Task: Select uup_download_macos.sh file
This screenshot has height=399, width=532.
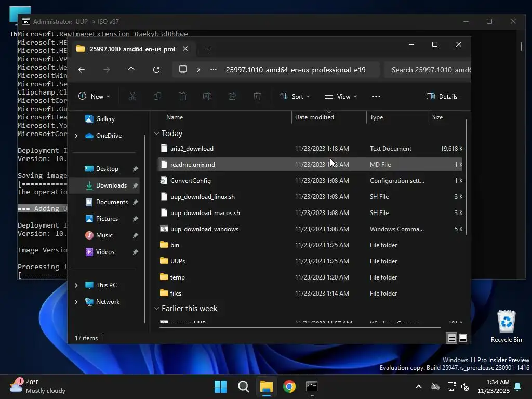Action: click(x=310, y=213)
